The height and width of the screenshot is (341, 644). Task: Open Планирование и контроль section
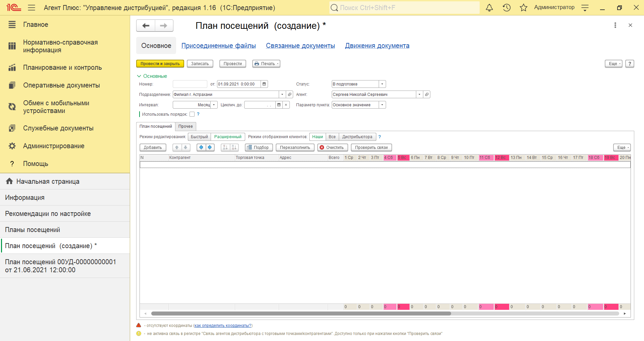(65, 67)
